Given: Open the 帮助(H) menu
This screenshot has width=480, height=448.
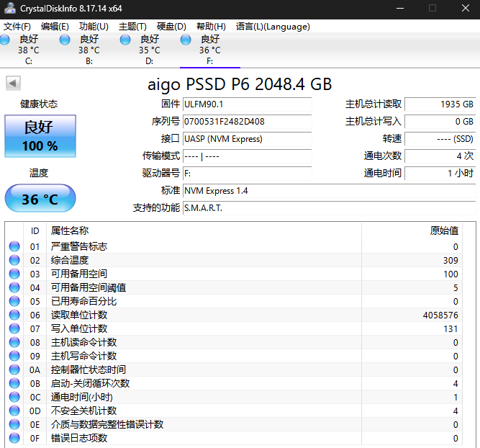Looking at the screenshot, I should click(x=211, y=27).
